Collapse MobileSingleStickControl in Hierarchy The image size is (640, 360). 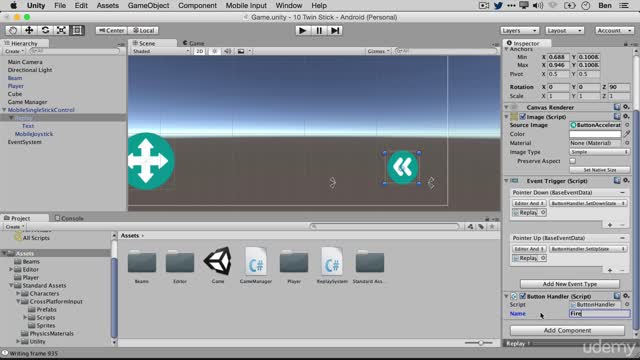4,110
